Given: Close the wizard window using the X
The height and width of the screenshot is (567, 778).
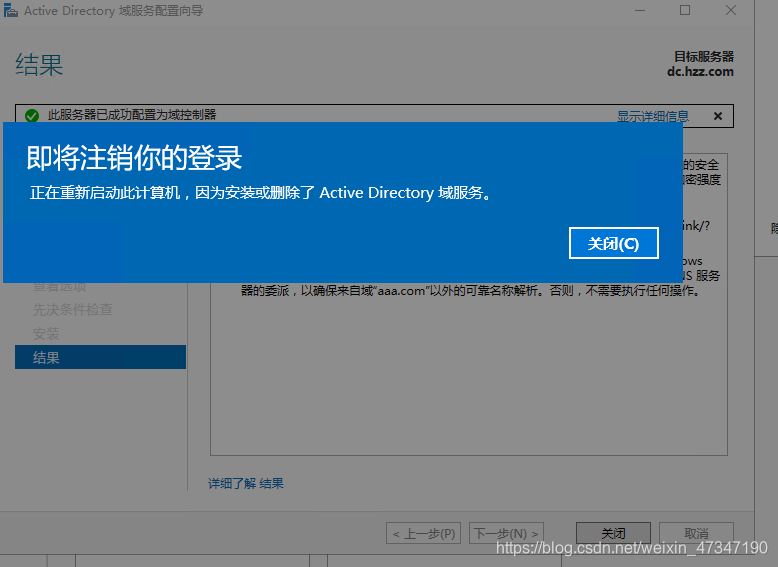Looking at the screenshot, I should point(730,10).
